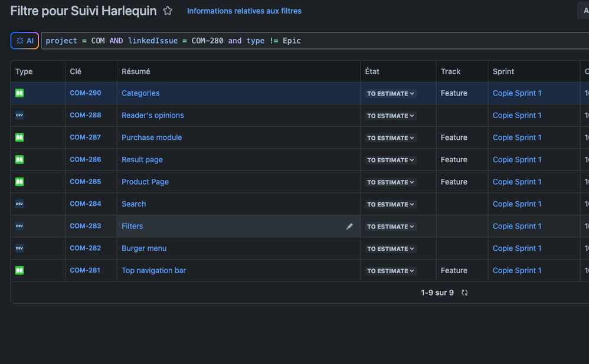Screen dimensions: 589x364
Task: Open the Top navigation bar issue summary
Action: point(153,270)
